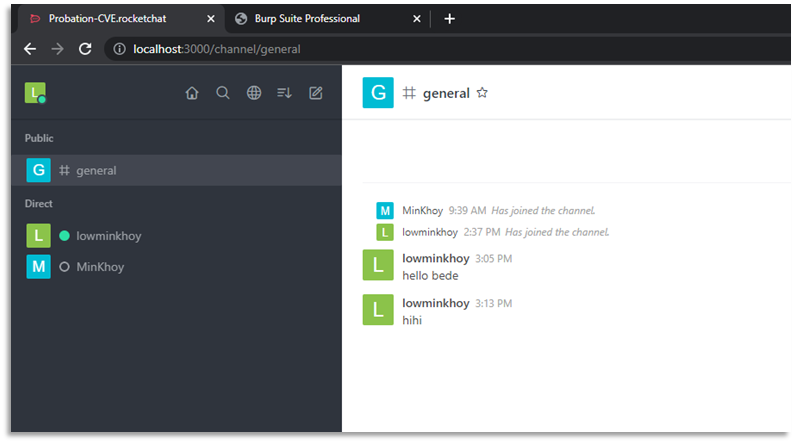Open user avatar status menu

(35, 93)
